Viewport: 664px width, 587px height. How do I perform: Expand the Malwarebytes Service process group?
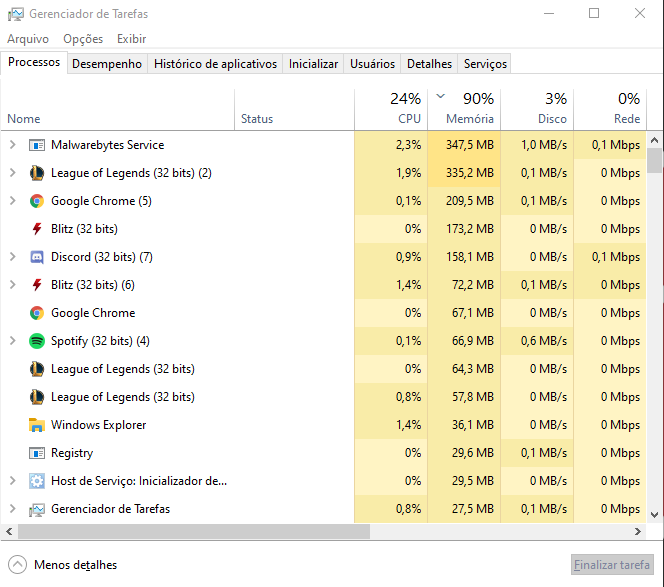(13, 145)
